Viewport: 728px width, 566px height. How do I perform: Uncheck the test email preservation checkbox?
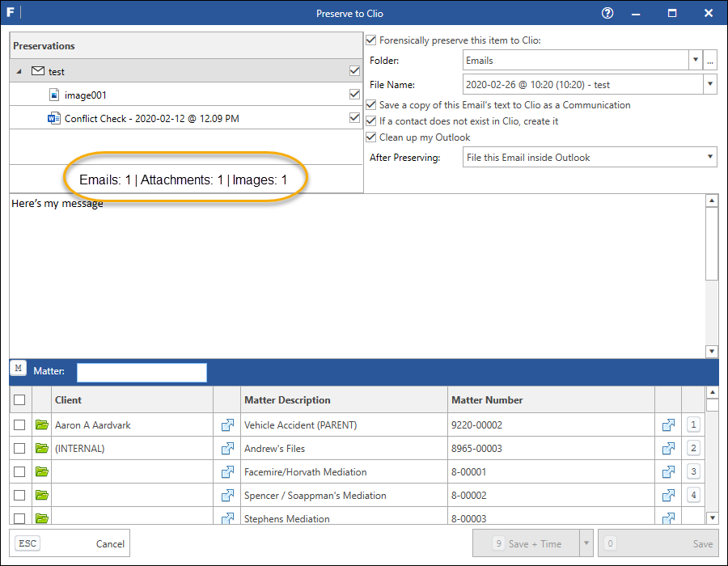coord(354,70)
